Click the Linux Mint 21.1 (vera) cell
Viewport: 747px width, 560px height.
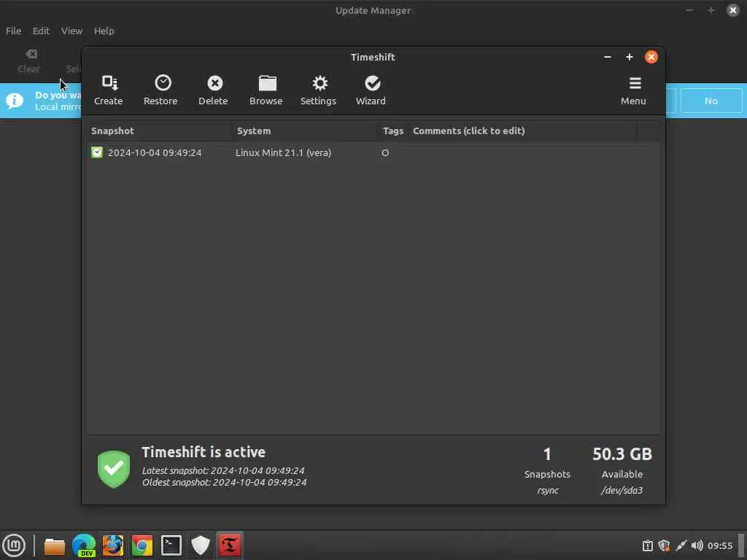(283, 153)
